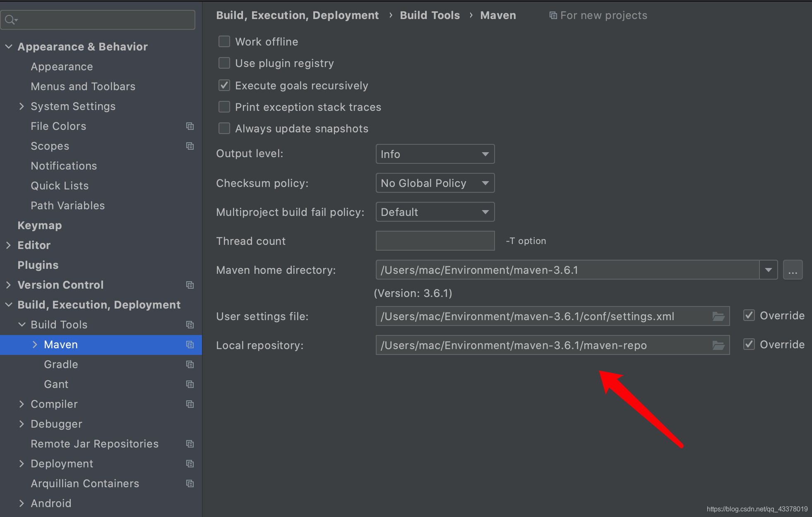Click folder browse icon for User settings file

[x=718, y=316]
